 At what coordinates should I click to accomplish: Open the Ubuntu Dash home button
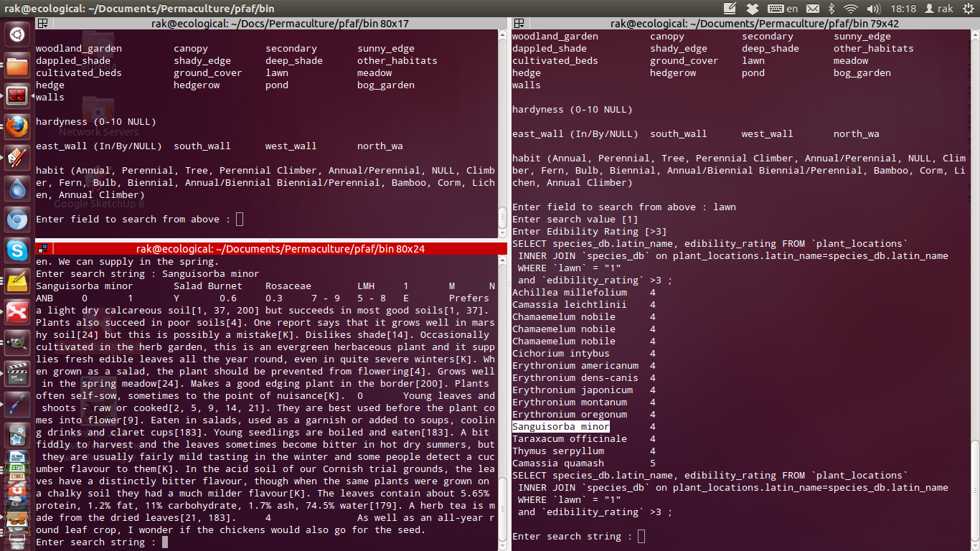point(17,34)
